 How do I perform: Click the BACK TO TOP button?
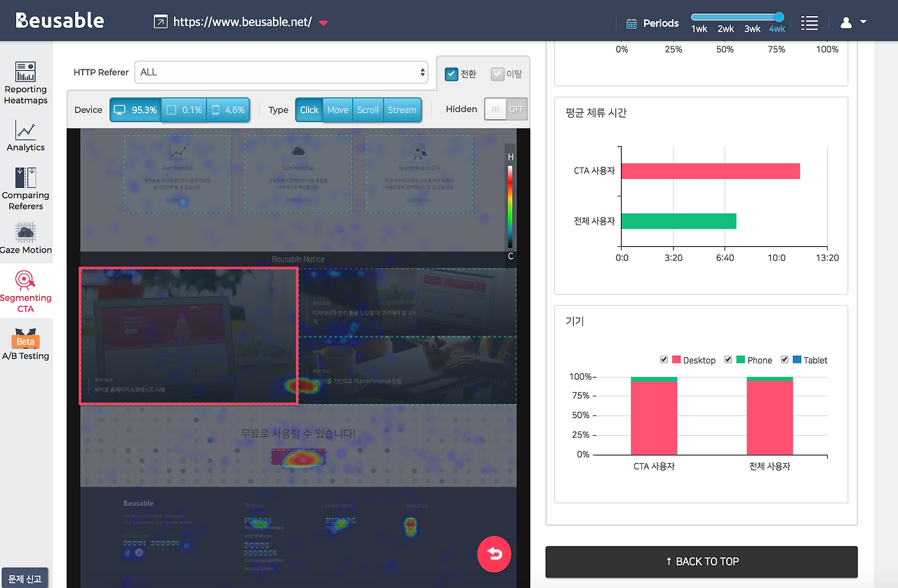(702, 561)
